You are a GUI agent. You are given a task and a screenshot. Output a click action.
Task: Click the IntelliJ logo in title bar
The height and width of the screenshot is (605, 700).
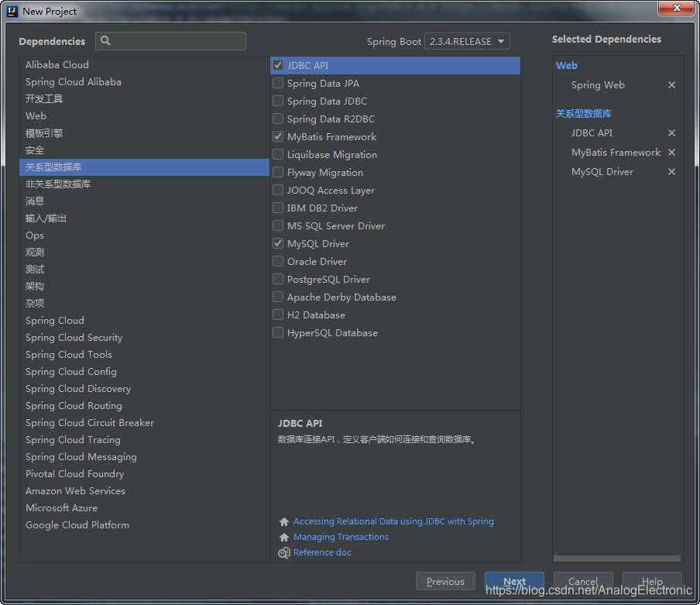coord(12,11)
